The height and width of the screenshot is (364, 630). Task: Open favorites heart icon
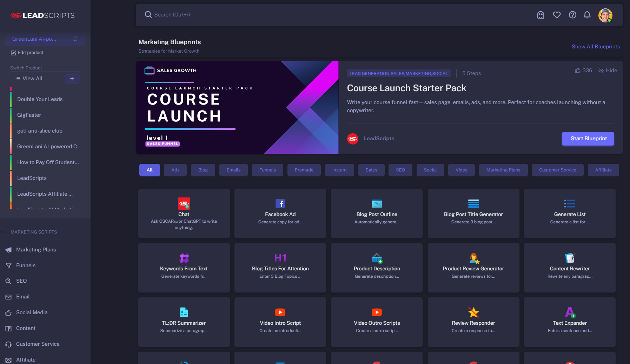click(557, 15)
